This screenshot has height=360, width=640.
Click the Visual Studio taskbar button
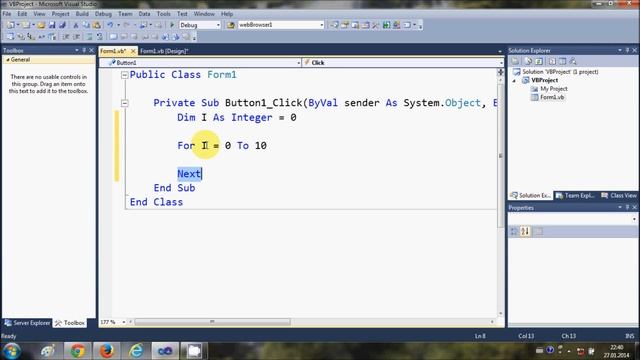pos(165,351)
